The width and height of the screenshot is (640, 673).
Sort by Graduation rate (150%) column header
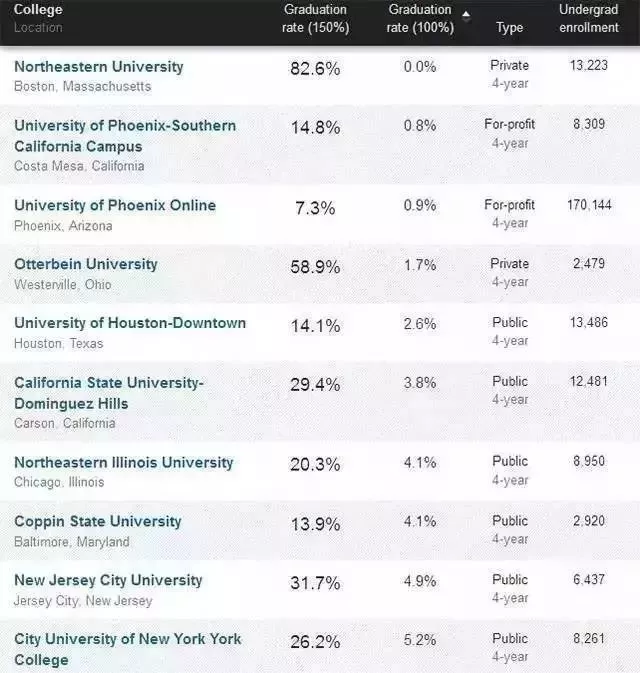(315, 18)
